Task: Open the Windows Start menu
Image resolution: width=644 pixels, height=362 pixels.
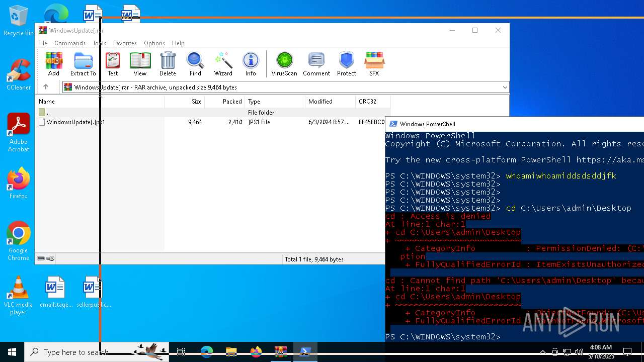Action: point(12,352)
